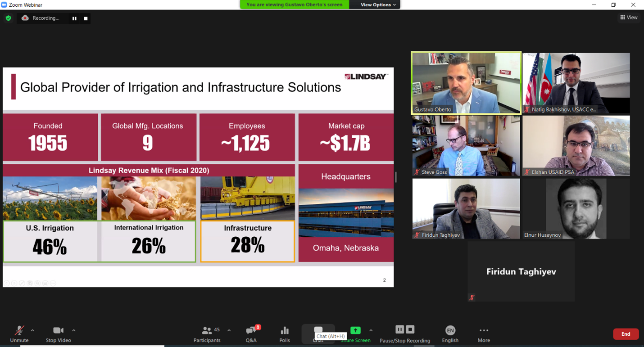Click the green screen-viewing notification banner
644x347 pixels.
point(295,5)
